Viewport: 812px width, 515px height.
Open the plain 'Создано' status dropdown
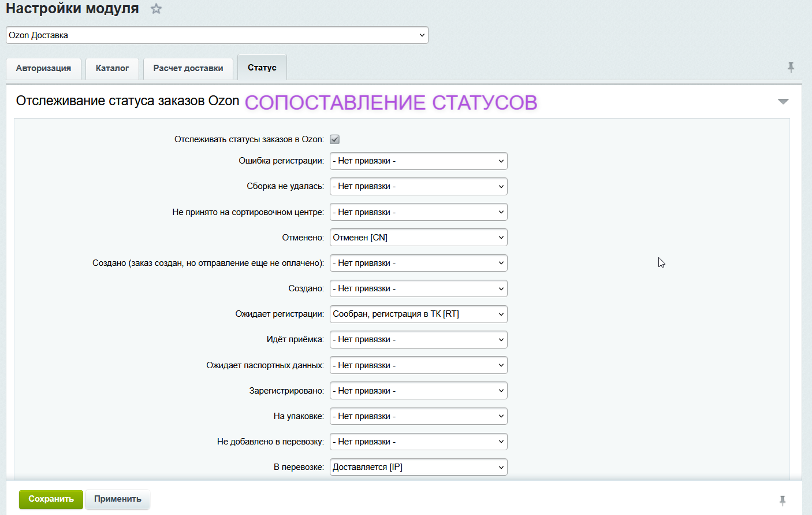pos(419,288)
